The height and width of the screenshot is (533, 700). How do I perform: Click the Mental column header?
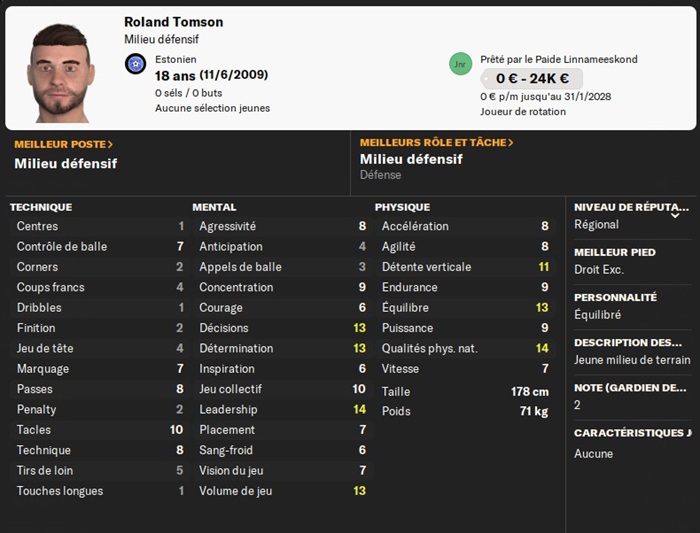click(214, 207)
